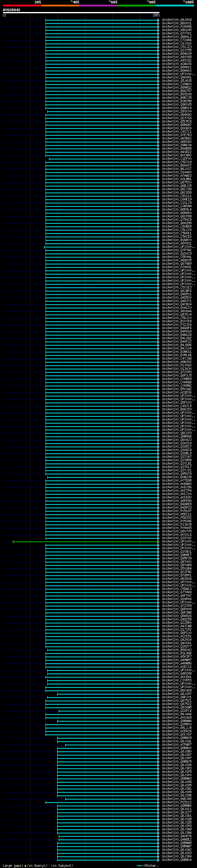This screenshot has height=868, width=197.
Task: Open hit UniRef100_P28996
Action: (177, 26)
